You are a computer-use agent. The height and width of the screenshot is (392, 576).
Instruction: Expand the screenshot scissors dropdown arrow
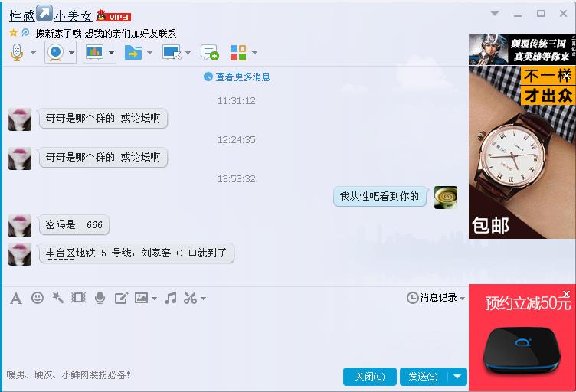coord(204,298)
